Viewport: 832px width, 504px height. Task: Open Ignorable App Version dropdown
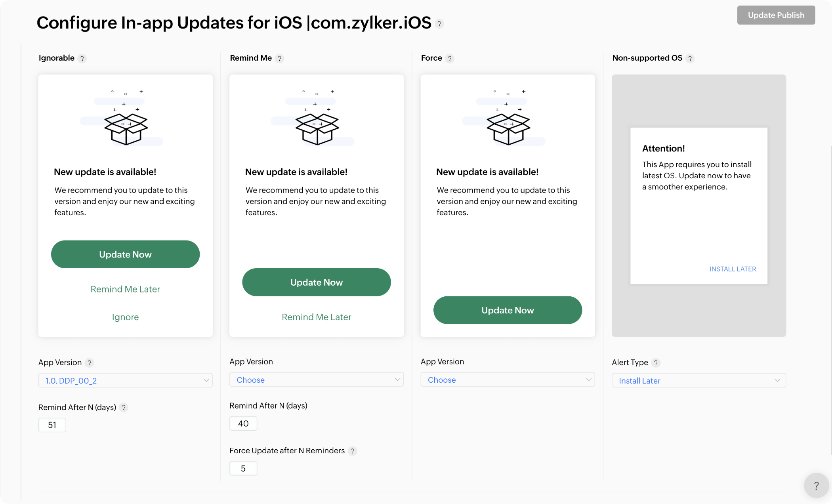[125, 380]
